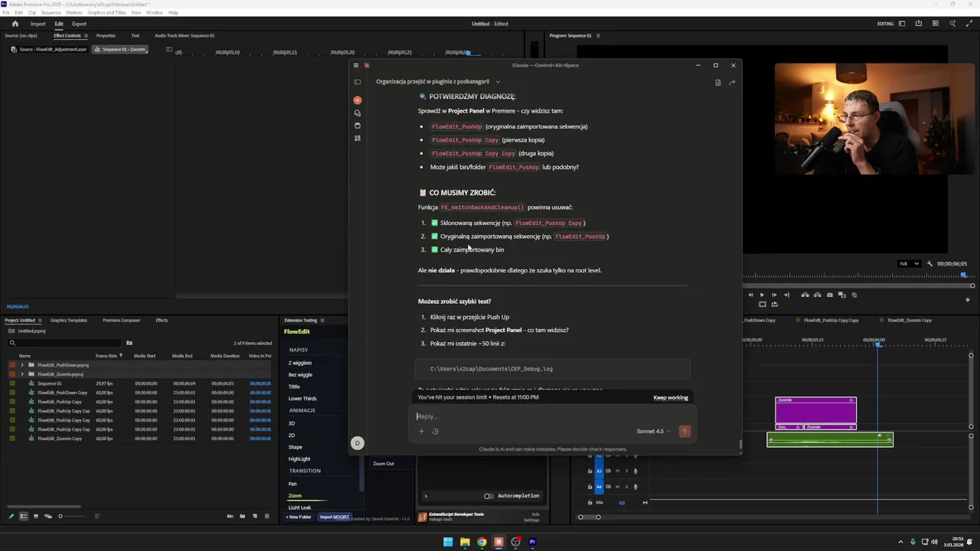This screenshot has height=551, width=980.
Task: Open Program monitor button editor plus icon
Action: [x=968, y=300]
